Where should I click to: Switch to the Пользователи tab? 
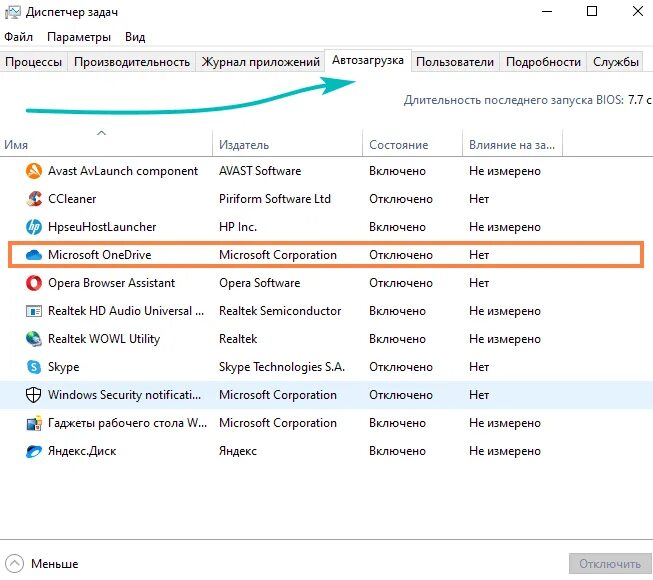point(455,62)
